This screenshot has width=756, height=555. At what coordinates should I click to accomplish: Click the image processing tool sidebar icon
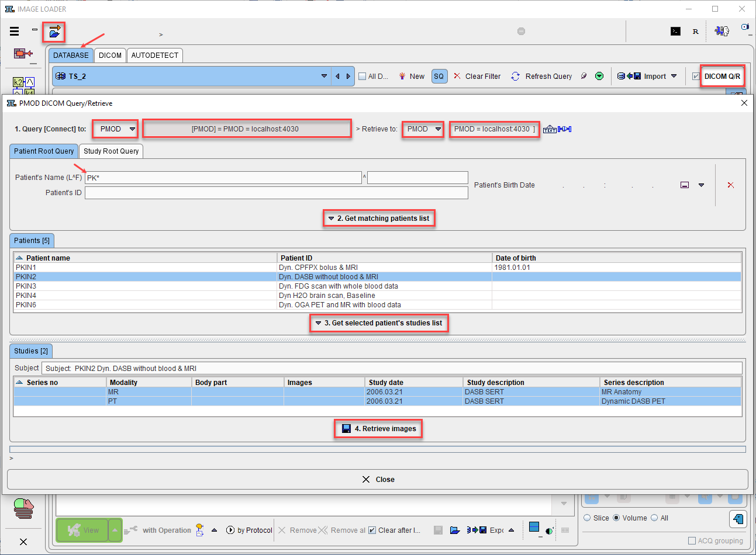23,54
